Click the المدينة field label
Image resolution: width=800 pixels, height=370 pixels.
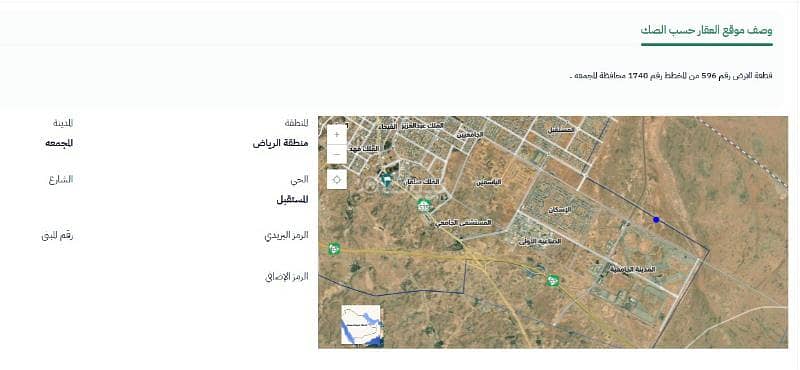pyautogui.click(x=63, y=123)
